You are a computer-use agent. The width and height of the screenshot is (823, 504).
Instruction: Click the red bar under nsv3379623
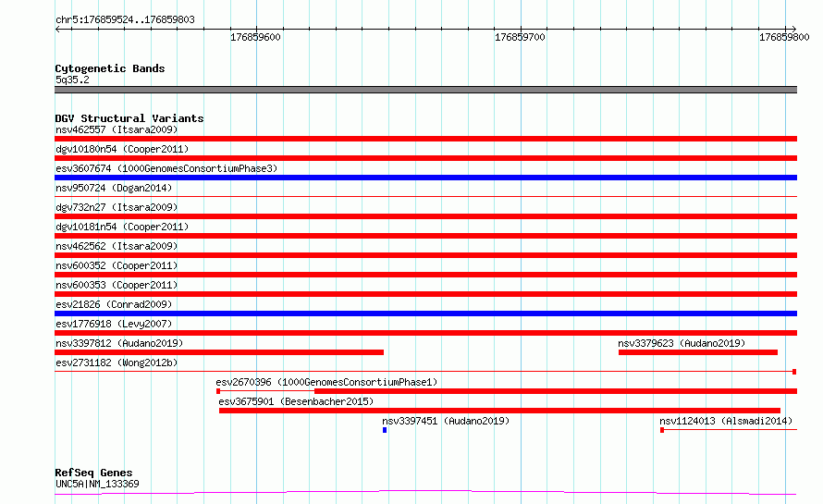pos(698,352)
